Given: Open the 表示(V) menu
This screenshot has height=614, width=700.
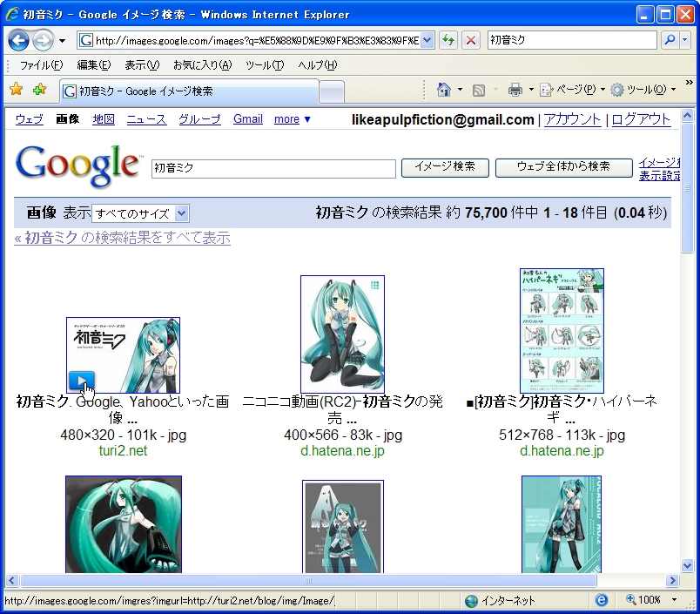Looking at the screenshot, I should (142, 65).
